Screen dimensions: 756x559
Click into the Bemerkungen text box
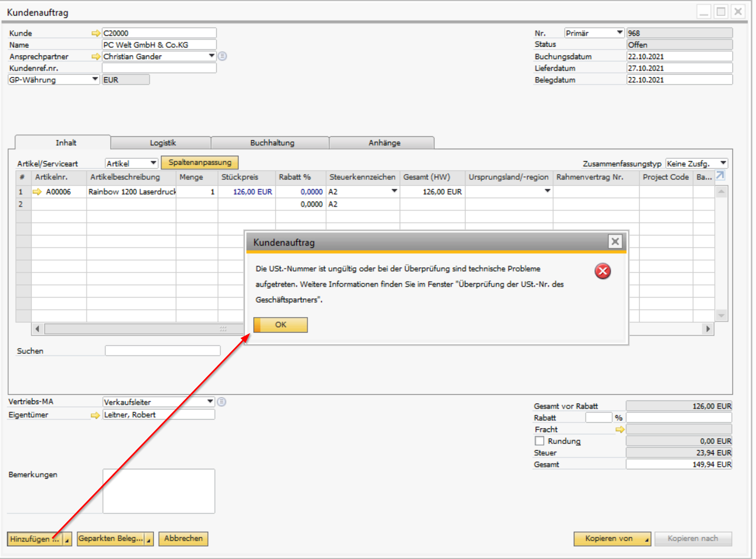coord(159,491)
